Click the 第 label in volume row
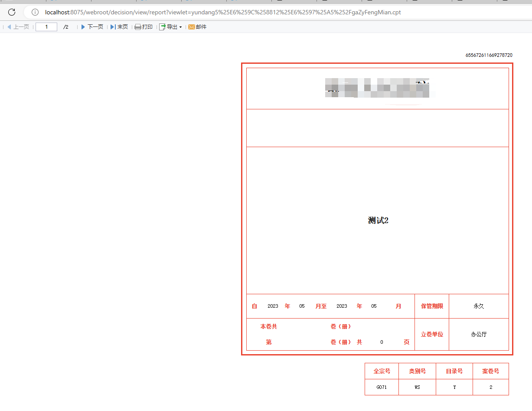The image size is (532, 411). [x=269, y=342]
